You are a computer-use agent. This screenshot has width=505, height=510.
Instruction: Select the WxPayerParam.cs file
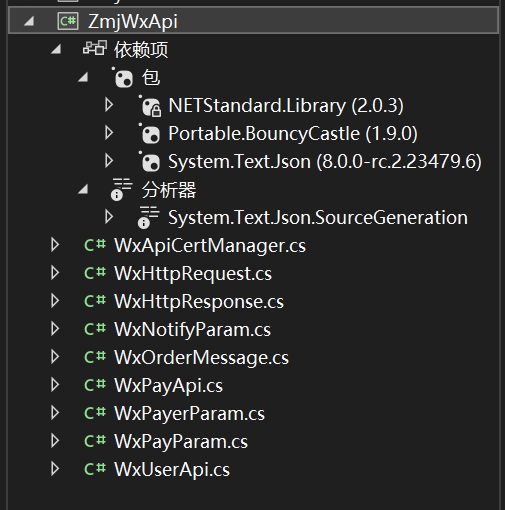click(x=189, y=414)
